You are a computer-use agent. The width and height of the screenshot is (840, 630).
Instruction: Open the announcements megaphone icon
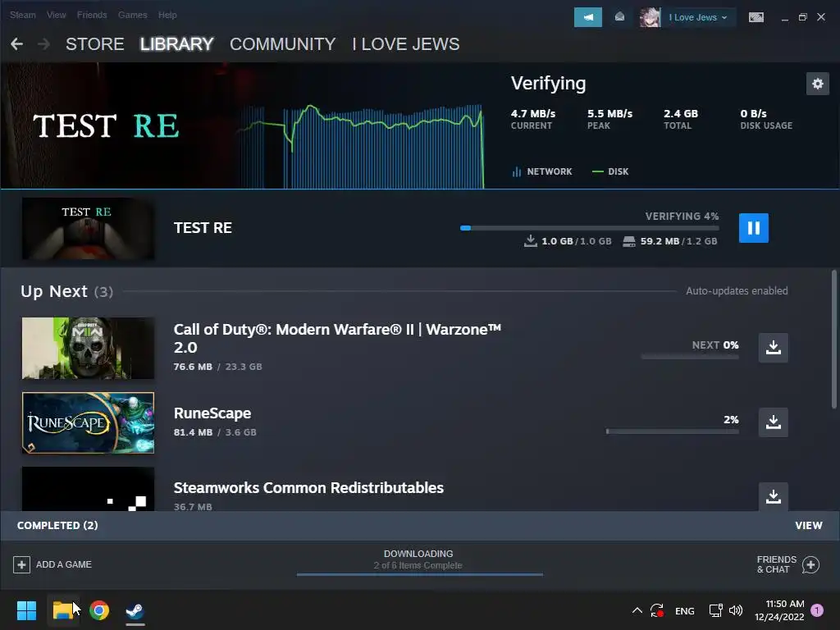587,17
